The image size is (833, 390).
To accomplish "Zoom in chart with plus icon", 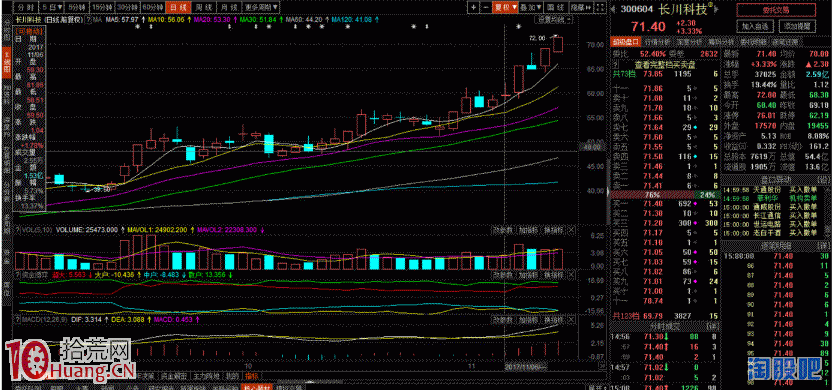I will 473,7.
